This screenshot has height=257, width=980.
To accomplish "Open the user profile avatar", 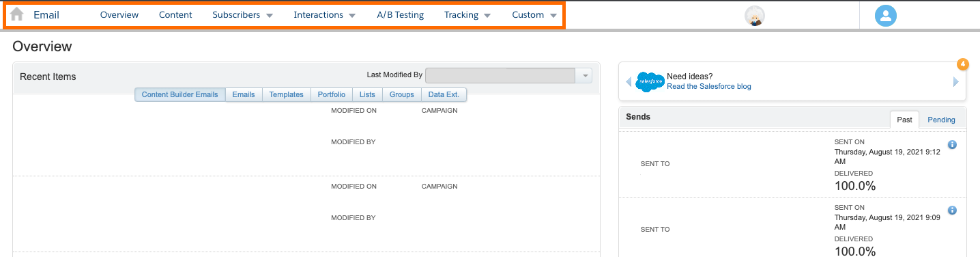I will coord(885,16).
